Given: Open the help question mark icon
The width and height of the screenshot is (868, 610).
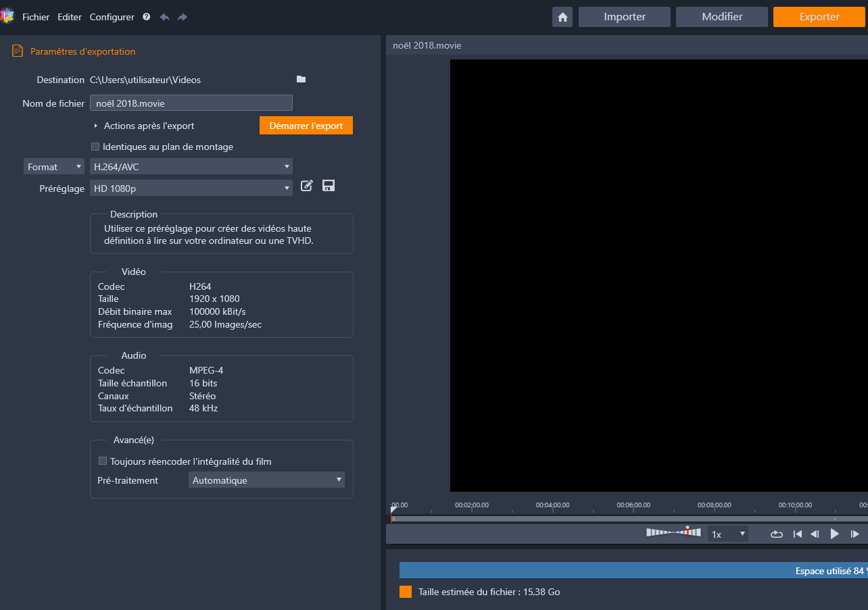Looking at the screenshot, I should (147, 17).
